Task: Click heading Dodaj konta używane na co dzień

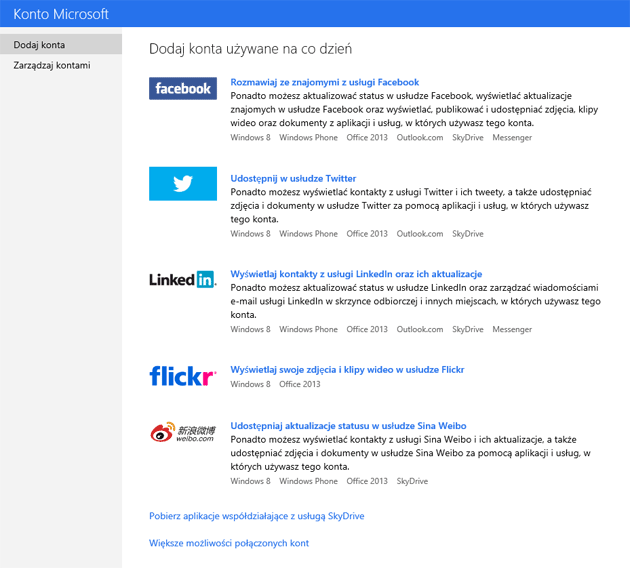Action: coord(250,49)
